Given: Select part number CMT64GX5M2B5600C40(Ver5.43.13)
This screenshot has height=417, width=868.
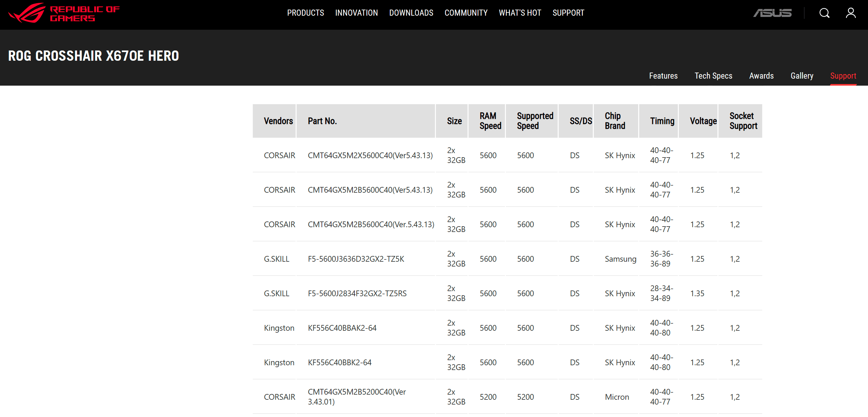Looking at the screenshot, I should click(370, 190).
